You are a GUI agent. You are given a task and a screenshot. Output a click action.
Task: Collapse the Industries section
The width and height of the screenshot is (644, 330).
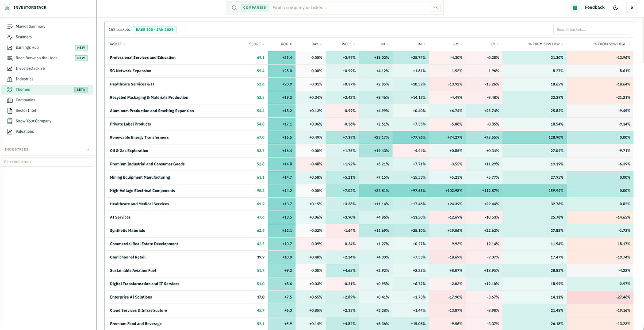point(88,150)
